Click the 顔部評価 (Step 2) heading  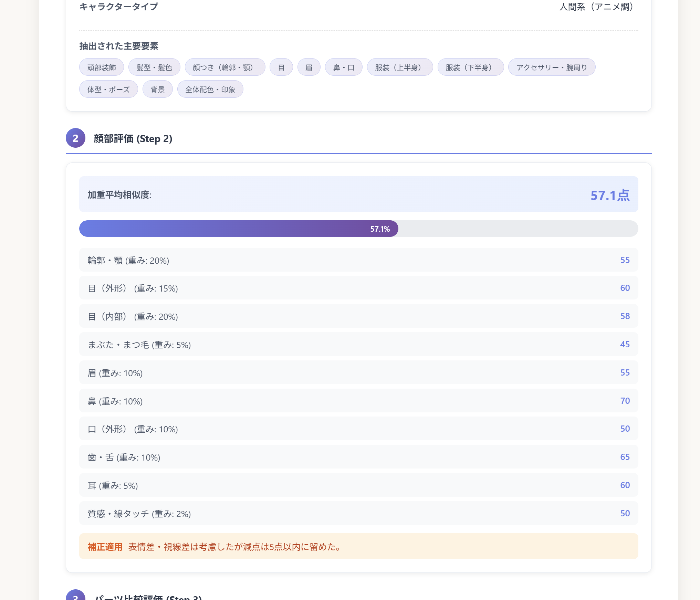pos(133,139)
